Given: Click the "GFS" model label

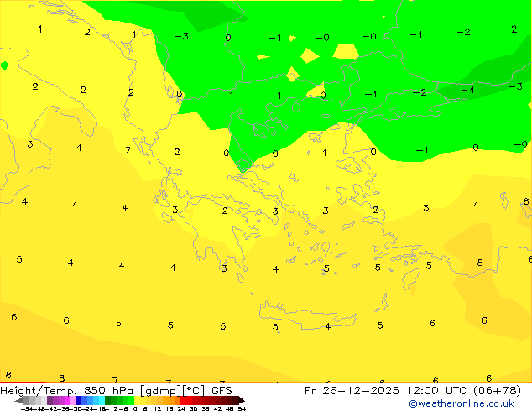Looking at the screenshot, I should point(222,391).
